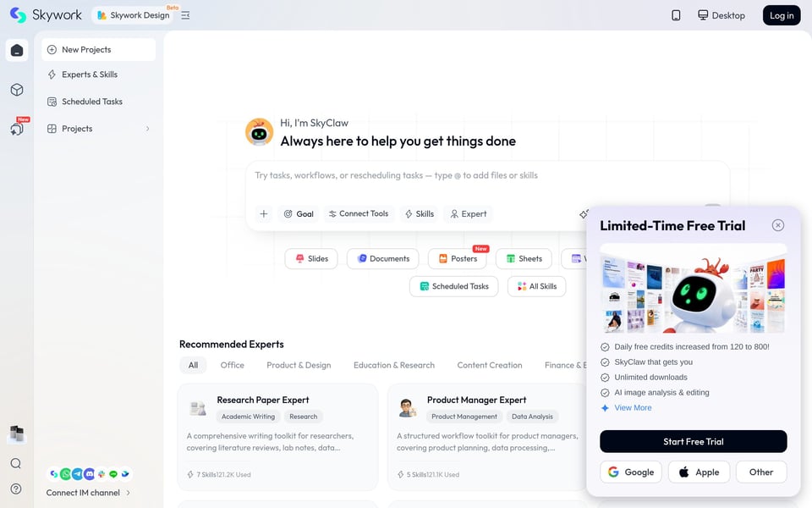Screen dimensions: 812x508
Task: Expand the Projects sidebar item chevron
Action: (147, 129)
